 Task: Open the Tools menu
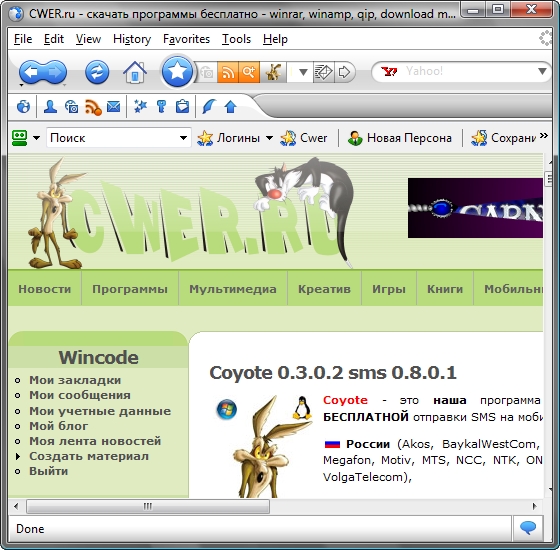point(236,39)
